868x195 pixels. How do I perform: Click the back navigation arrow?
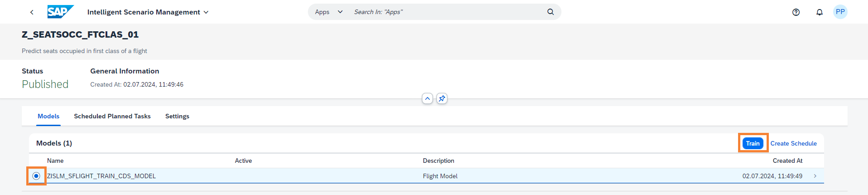(32, 12)
